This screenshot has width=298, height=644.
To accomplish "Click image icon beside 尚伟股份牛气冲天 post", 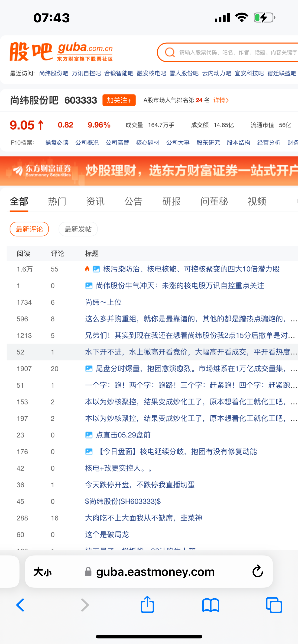I will 89,286.
